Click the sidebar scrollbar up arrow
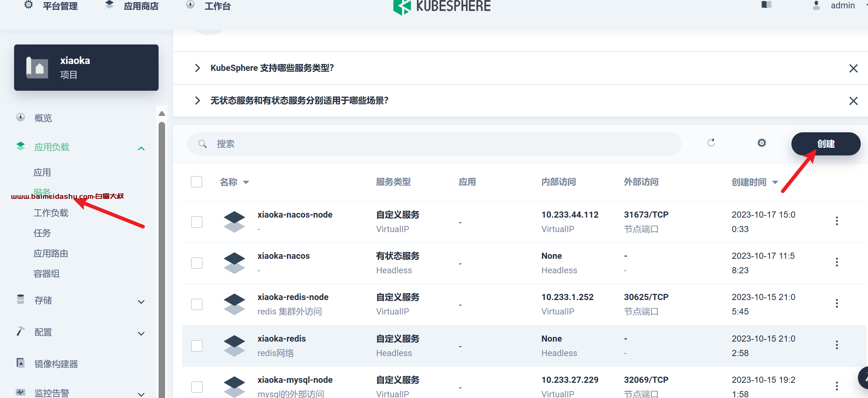The height and width of the screenshot is (398, 868). tap(162, 114)
